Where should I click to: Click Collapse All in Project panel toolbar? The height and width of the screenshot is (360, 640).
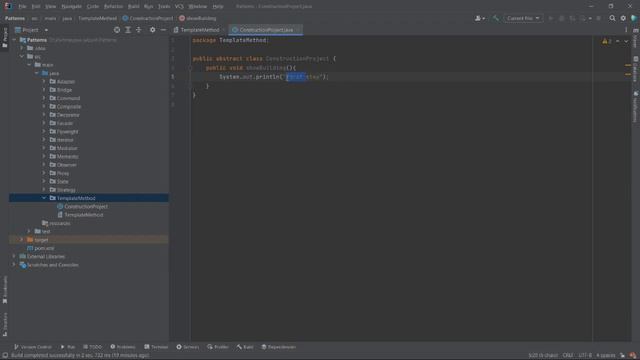pyautogui.click(x=139, y=30)
